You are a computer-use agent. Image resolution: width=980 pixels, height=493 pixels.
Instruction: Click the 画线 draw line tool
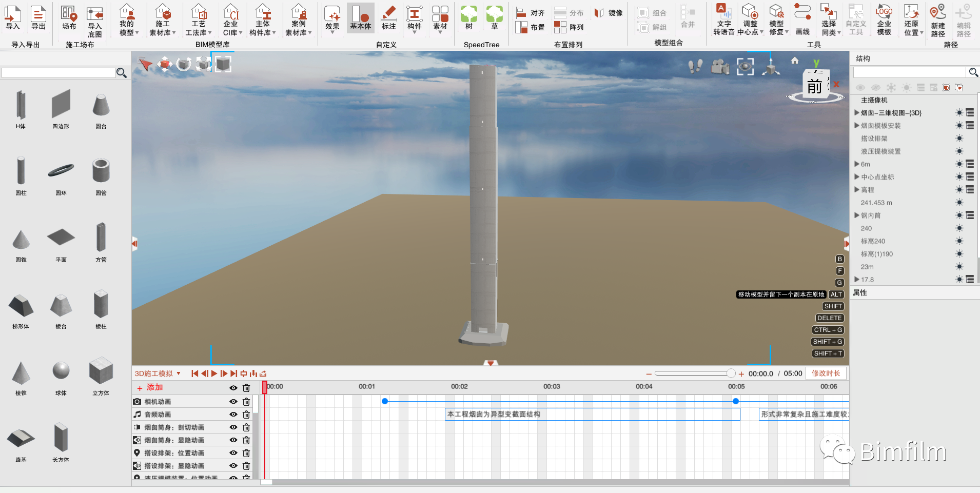[x=802, y=20]
